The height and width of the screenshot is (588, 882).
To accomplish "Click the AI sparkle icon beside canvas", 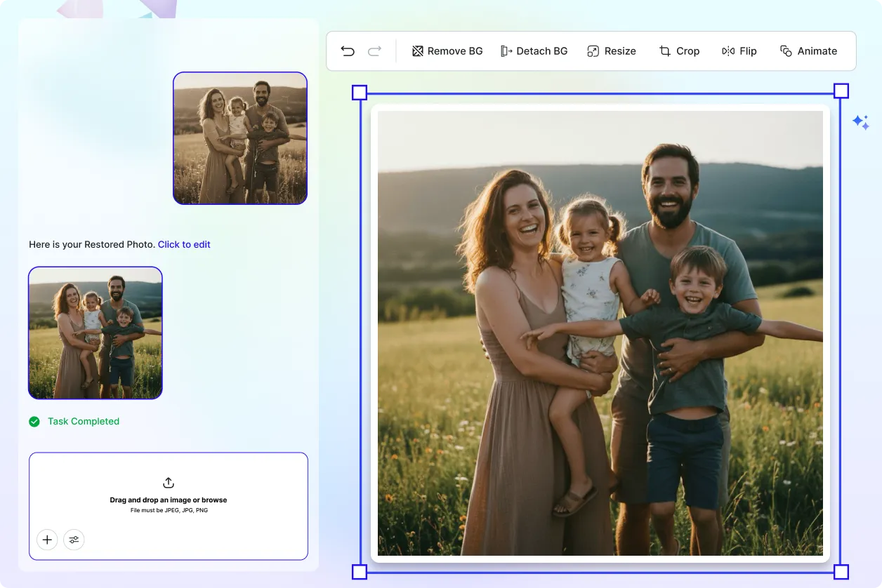I will pos(861,122).
